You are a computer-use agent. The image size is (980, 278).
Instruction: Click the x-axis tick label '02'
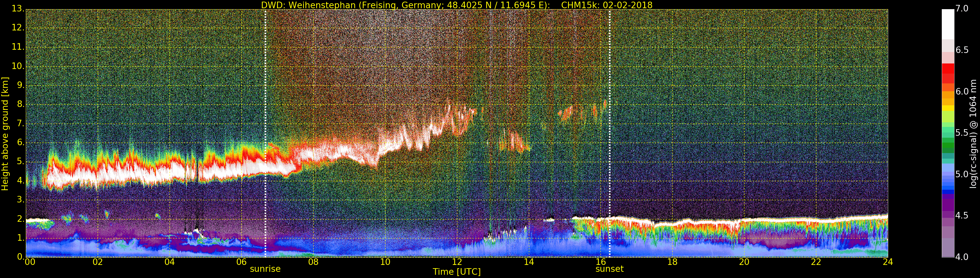click(x=98, y=262)
